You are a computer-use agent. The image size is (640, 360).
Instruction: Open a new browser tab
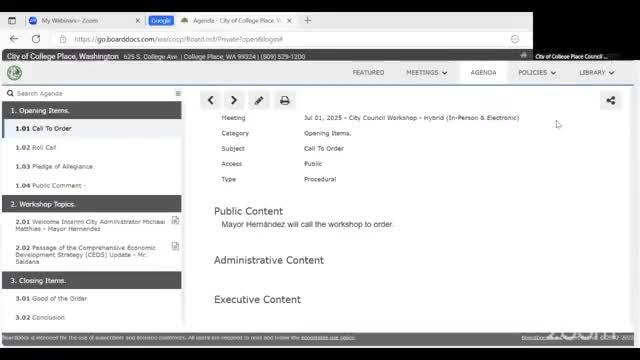307,20
